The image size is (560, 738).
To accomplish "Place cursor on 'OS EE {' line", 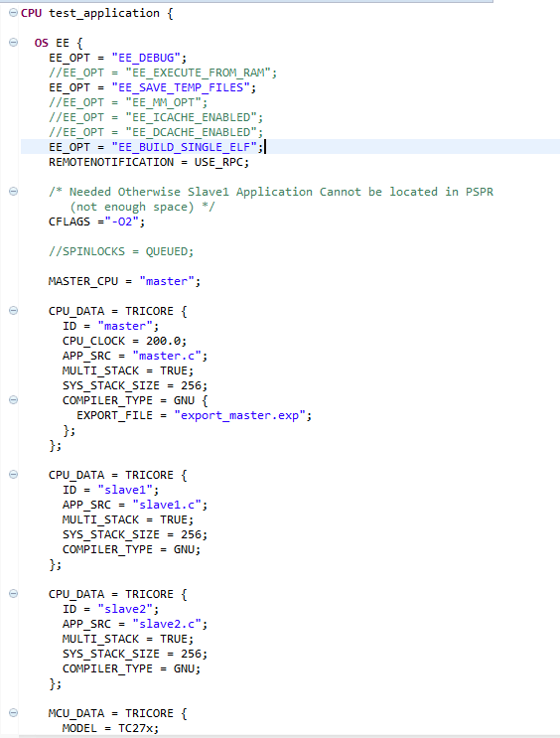I will [x=59, y=43].
